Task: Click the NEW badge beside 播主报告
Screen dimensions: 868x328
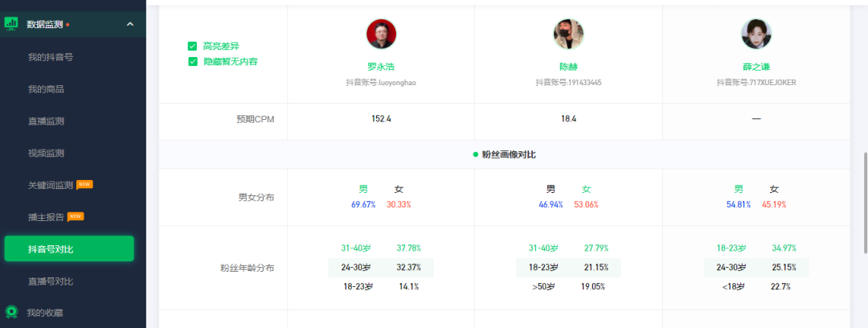Action: pyautogui.click(x=76, y=216)
